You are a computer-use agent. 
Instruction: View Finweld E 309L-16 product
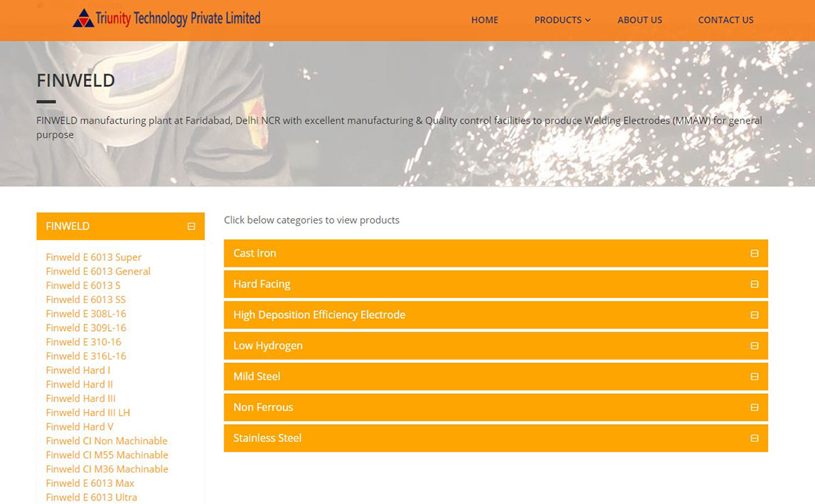tap(86, 328)
